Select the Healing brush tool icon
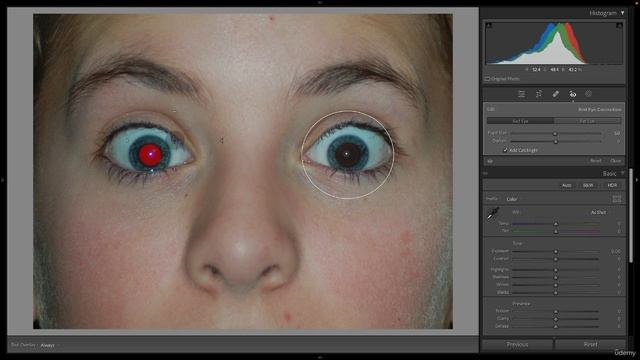640x360 pixels. (x=556, y=94)
